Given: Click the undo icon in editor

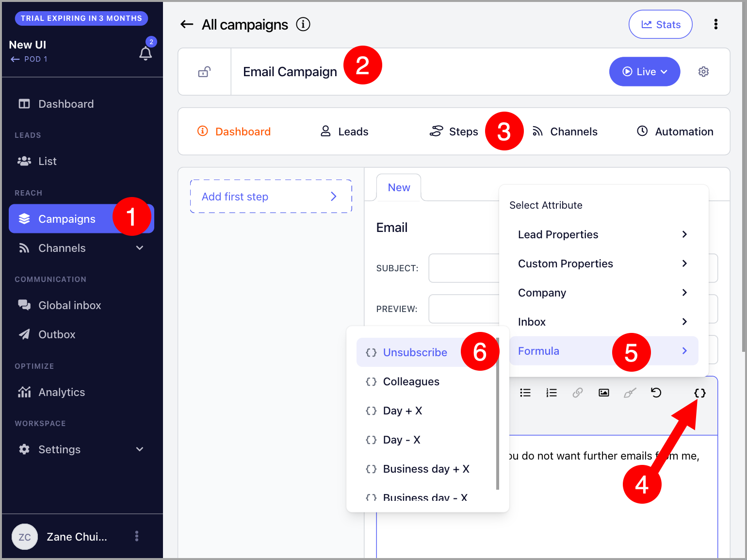Looking at the screenshot, I should coord(656,393).
